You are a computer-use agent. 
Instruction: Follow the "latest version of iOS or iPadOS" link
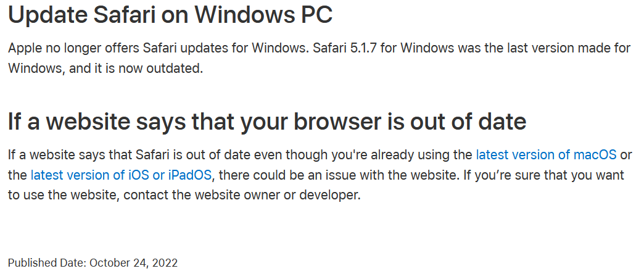(122, 175)
